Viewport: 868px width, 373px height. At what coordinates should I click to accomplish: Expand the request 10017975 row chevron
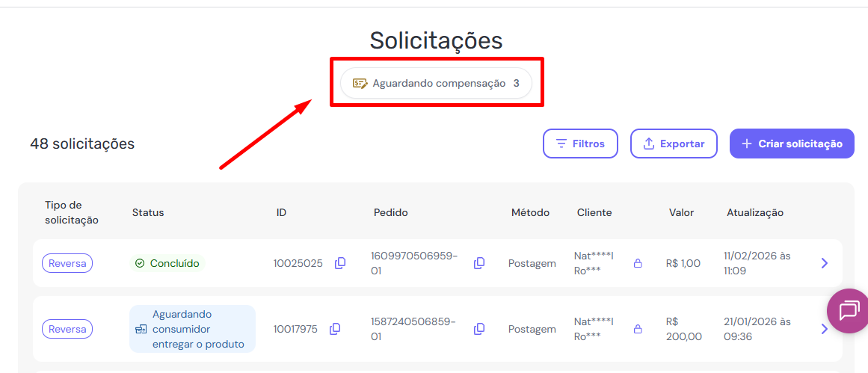pos(823,329)
